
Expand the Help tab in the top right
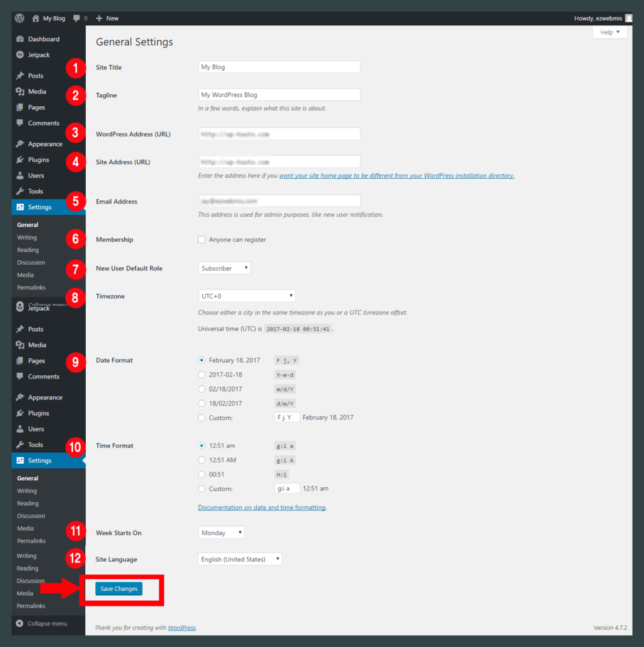[609, 32]
